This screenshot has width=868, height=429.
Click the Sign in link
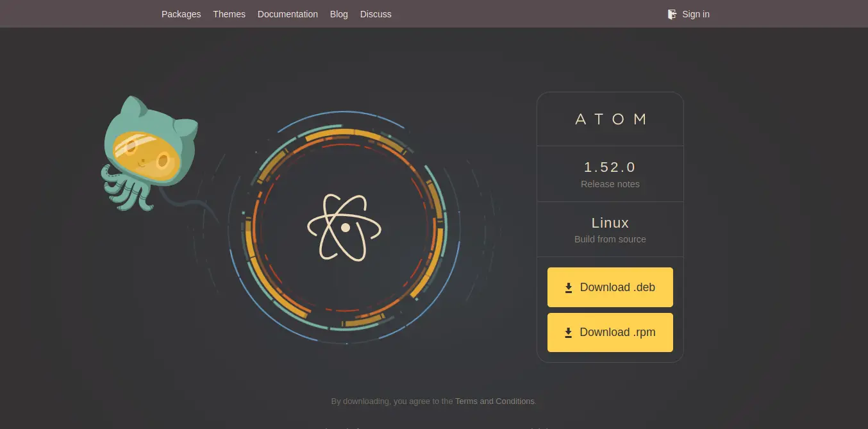click(696, 14)
